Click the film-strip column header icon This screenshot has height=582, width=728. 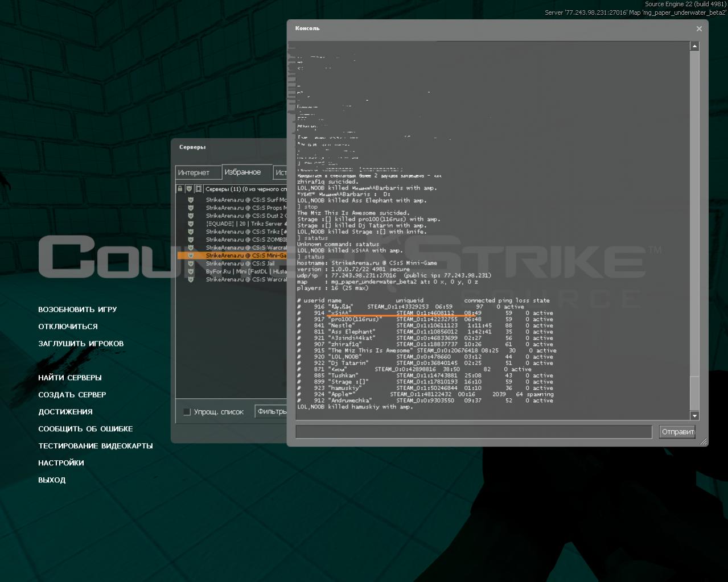199,189
